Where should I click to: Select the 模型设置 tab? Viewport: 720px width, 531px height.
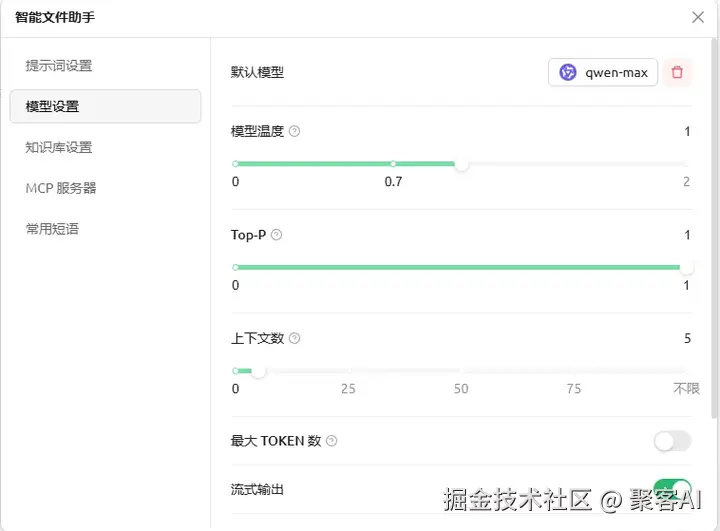pos(52,107)
